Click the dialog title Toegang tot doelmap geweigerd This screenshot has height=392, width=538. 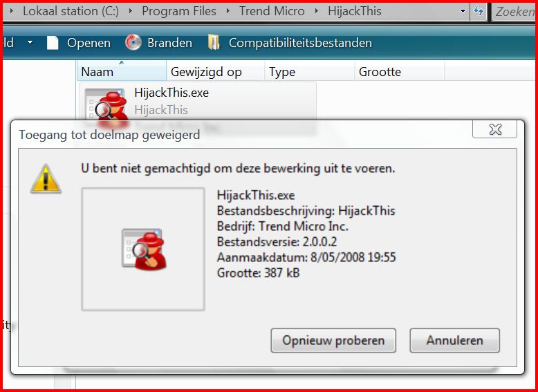coord(109,134)
